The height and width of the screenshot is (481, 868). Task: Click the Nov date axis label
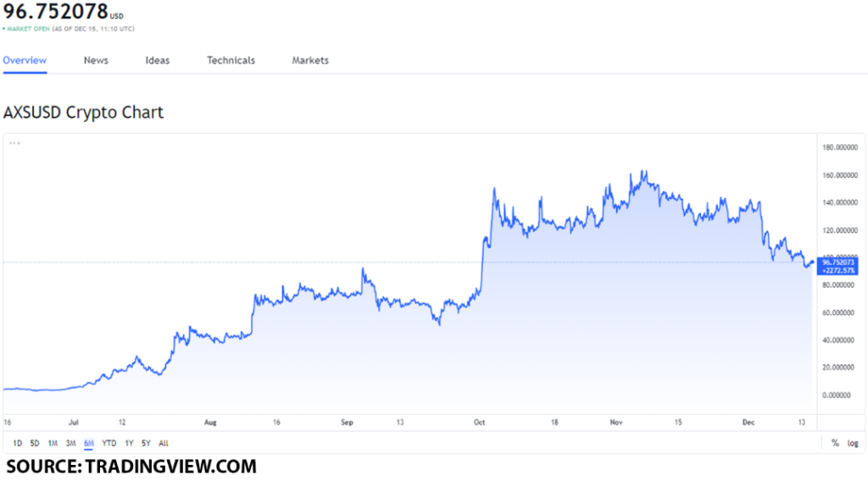coord(616,423)
